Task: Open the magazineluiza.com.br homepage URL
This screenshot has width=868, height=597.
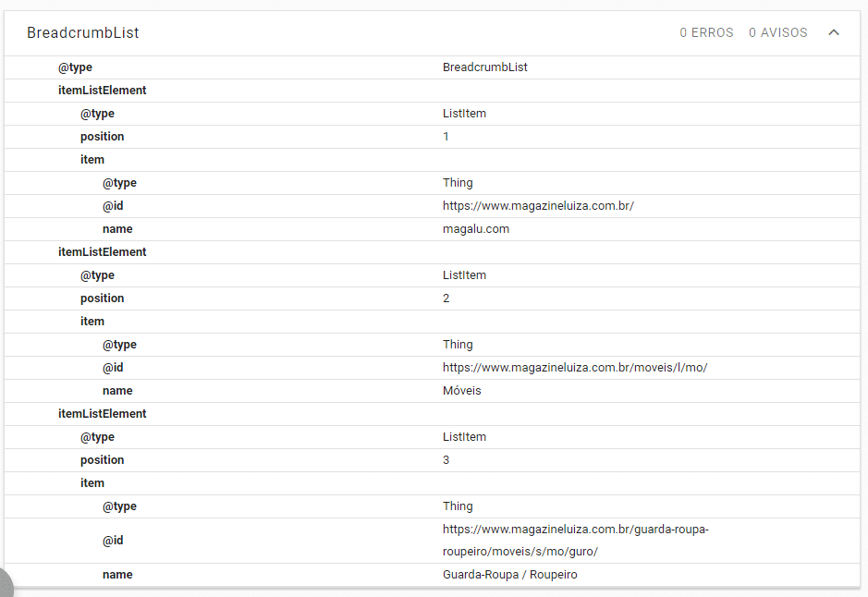Action: pyautogui.click(x=538, y=206)
